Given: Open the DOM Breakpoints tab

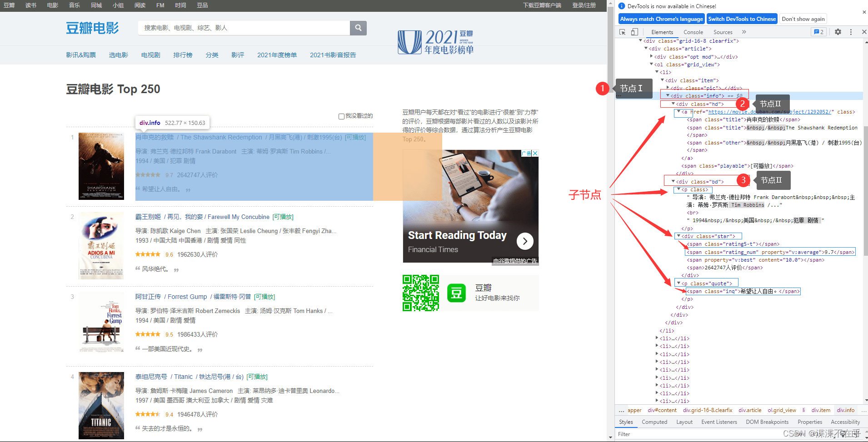Looking at the screenshot, I should point(767,422).
